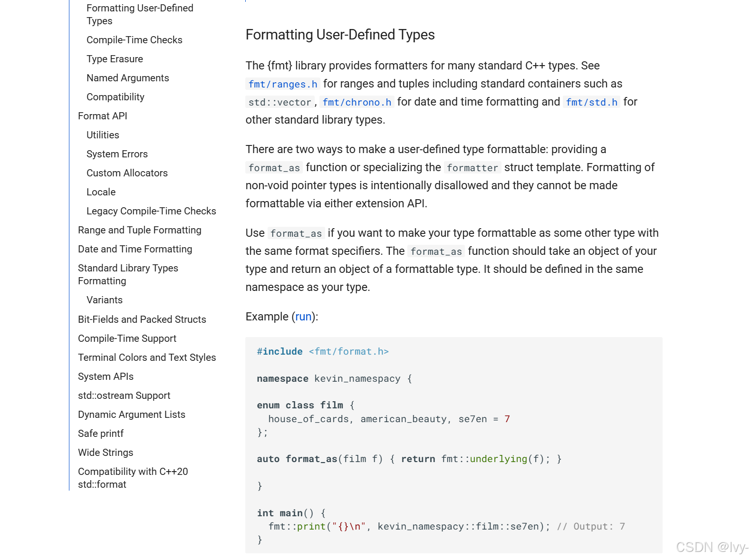Screen dimensions: 751x560
Task: Go to System APIs section
Action: coord(106,377)
